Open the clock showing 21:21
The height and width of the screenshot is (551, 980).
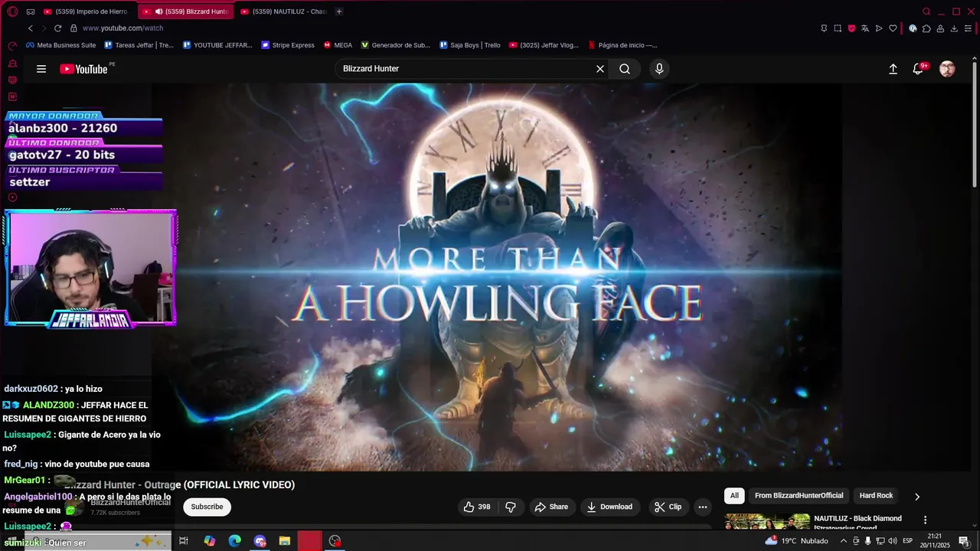pyautogui.click(x=935, y=541)
